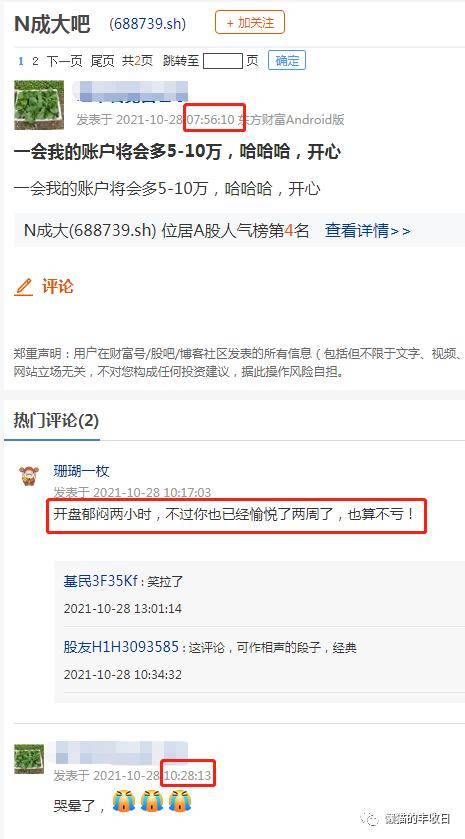Open profile of 基民3F35Kf

pyautogui.click(x=101, y=581)
